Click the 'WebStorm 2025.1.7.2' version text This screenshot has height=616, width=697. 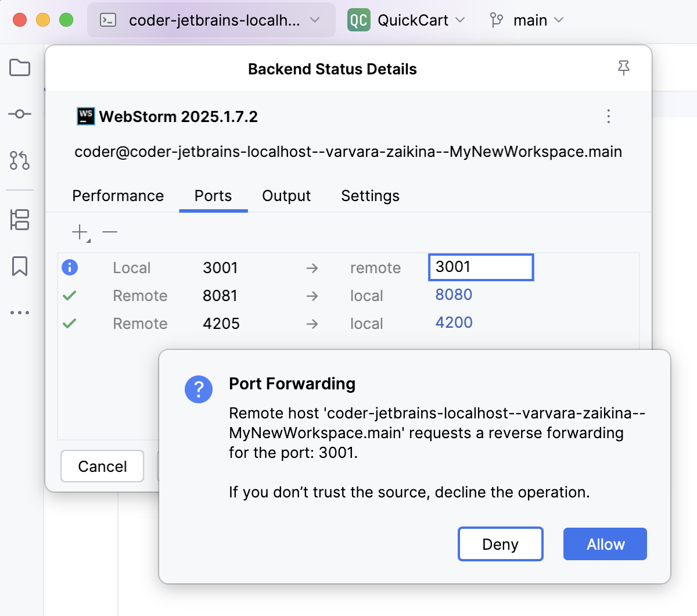click(178, 116)
